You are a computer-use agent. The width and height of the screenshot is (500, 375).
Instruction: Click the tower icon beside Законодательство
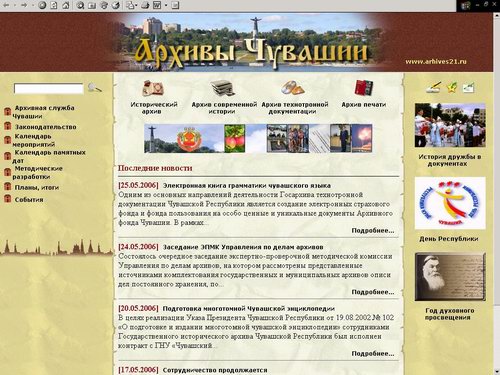coord(7,127)
